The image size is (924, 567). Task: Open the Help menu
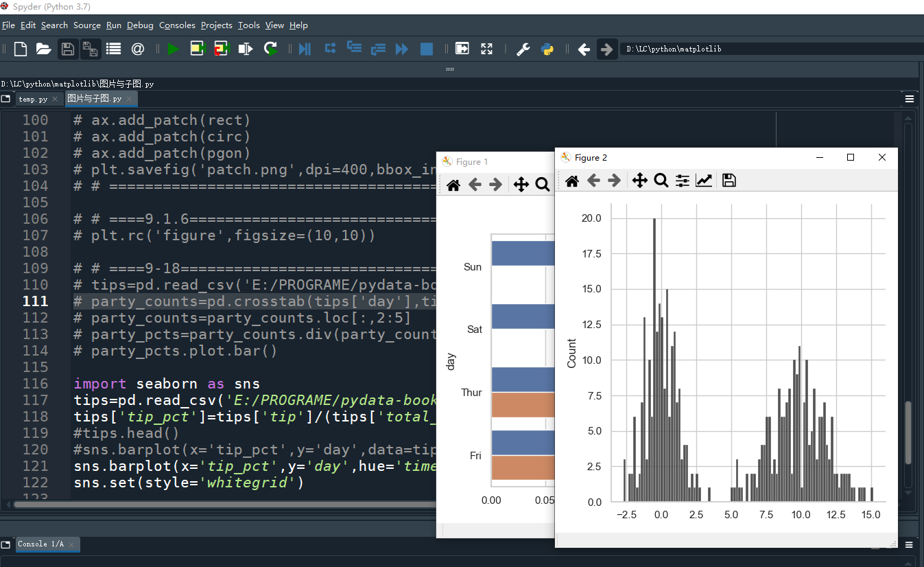(298, 25)
